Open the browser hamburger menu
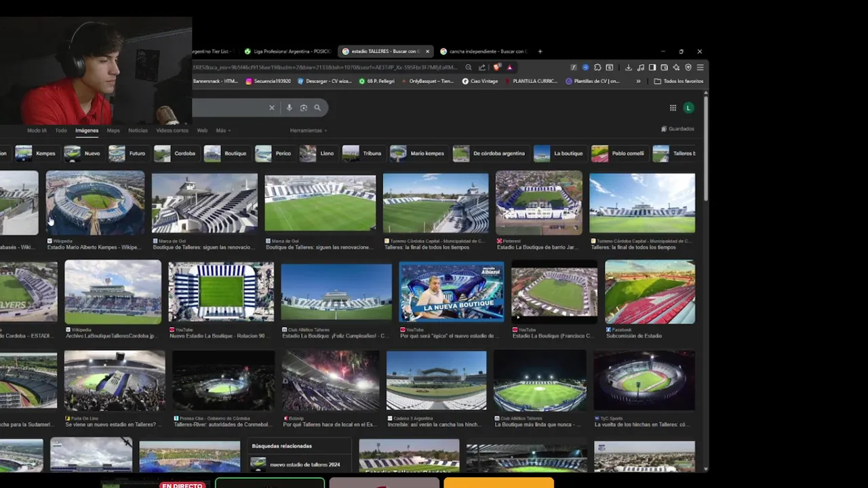 701,68
